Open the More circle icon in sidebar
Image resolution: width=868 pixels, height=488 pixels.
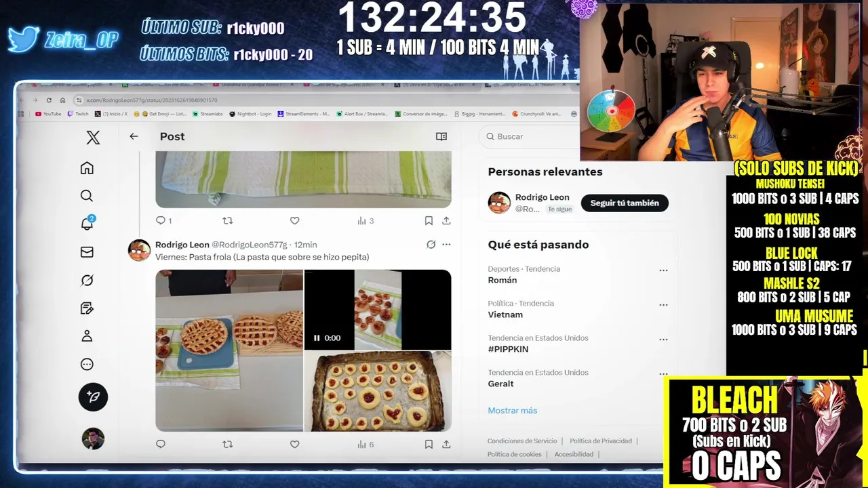click(87, 365)
